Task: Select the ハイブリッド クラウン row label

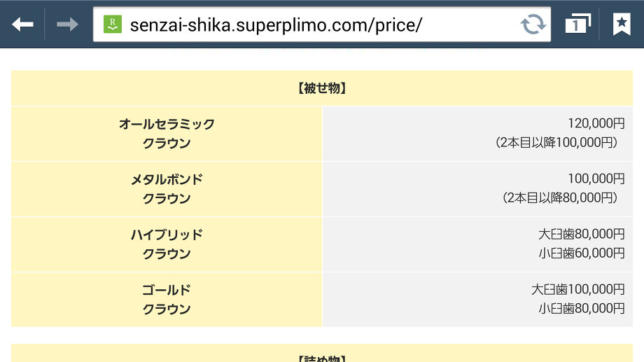Action: point(167,244)
